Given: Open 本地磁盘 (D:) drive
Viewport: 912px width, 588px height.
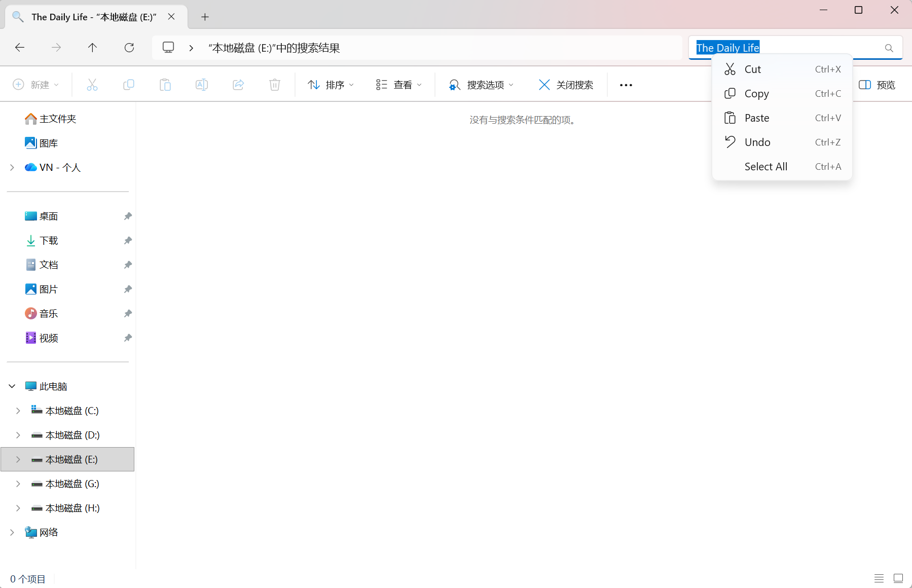Looking at the screenshot, I should tap(65, 435).
